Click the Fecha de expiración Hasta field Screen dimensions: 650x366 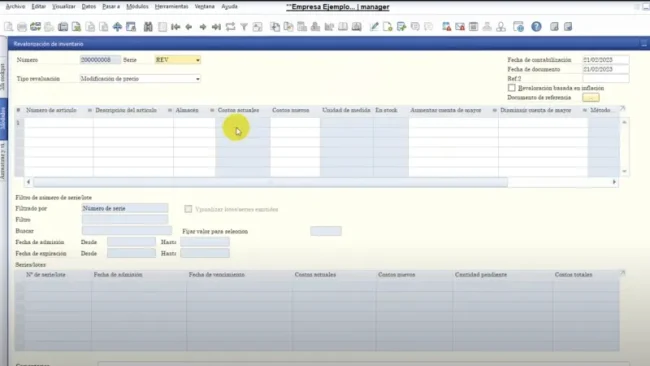205,253
